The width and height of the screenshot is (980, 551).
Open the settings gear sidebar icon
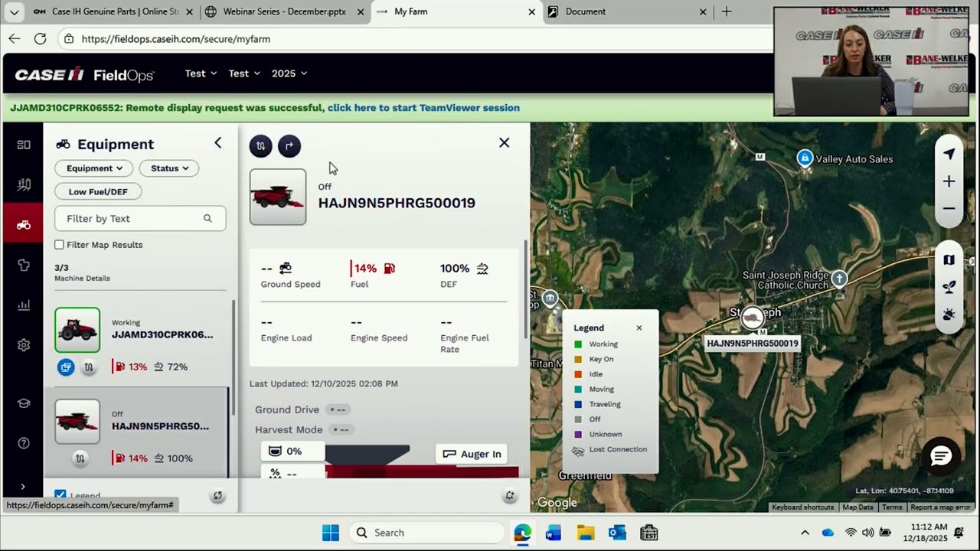24,345
